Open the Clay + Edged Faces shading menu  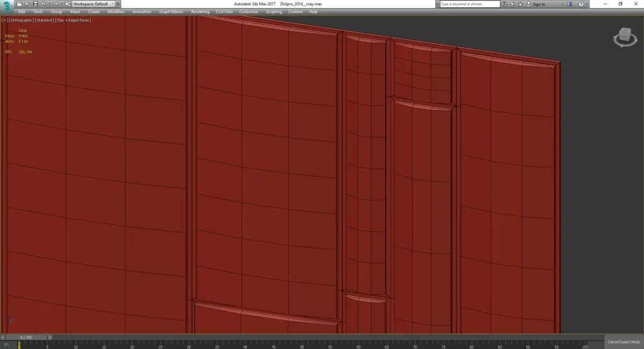pyautogui.click(x=73, y=20)
